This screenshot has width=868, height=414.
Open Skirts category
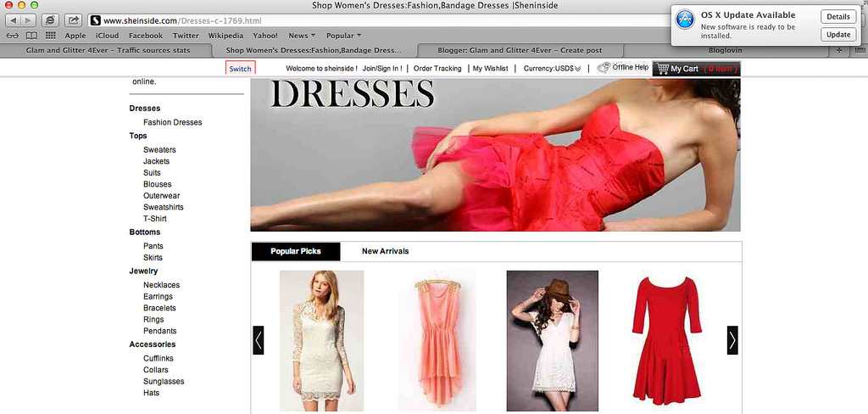click(x=153, y=258)
